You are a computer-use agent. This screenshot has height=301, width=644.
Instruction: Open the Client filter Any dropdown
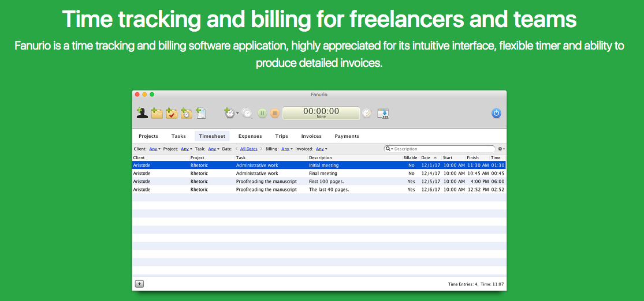coord(155,149)
